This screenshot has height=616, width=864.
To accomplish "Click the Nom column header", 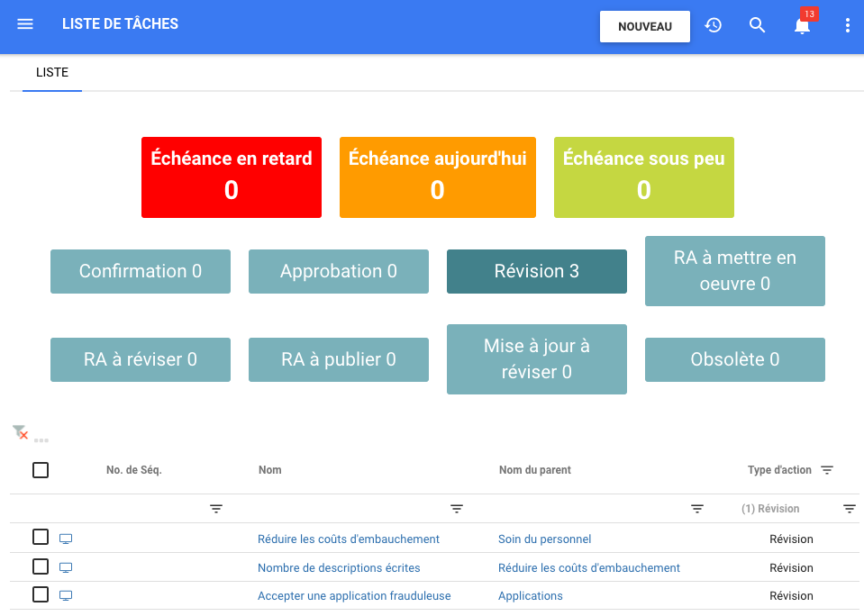I will pyautogui.click(x=270, y=470).
